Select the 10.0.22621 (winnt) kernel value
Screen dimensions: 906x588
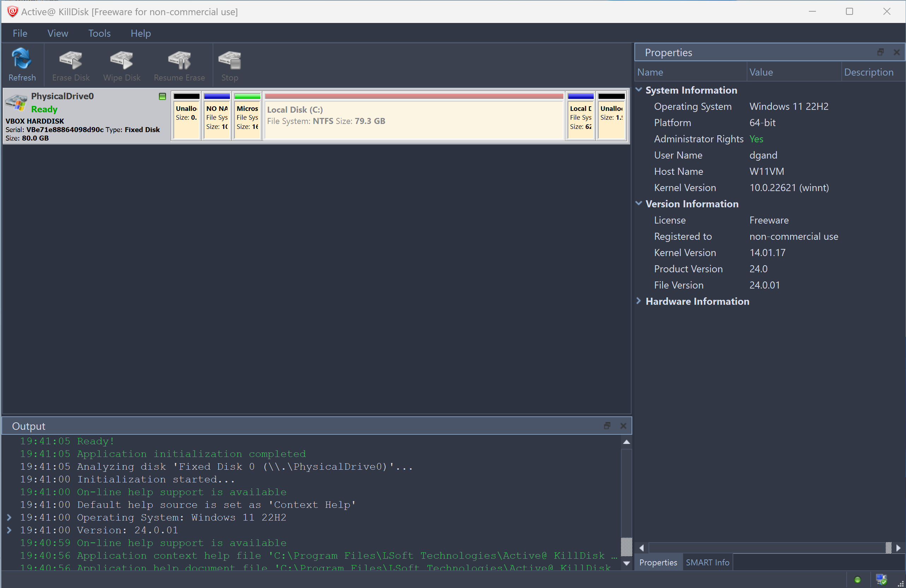[789, 188]
